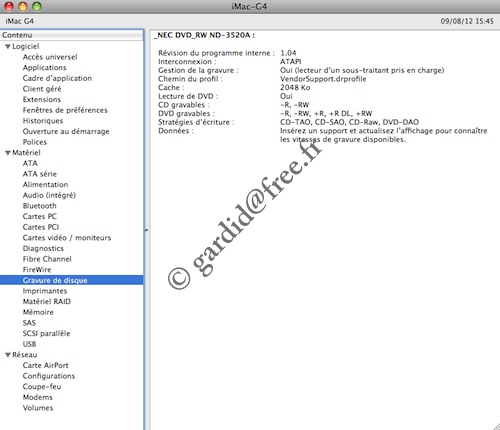Image resolution: width=500 pixels, height=430 pixels.
Task: Collapse the Réseau section triangle
Action: coord(8,355)
